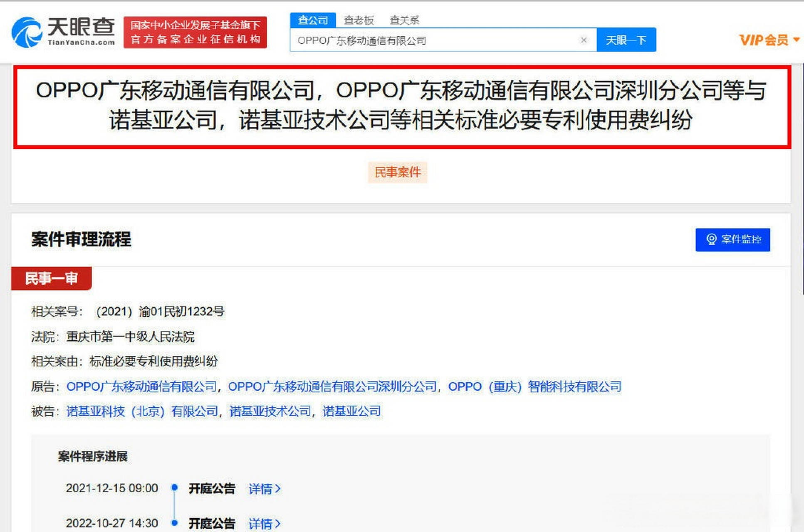Open 详情 for the 2021-12-15 hearing notice
The height and width of the screenshot is (532, 804).
click(265, 489)
